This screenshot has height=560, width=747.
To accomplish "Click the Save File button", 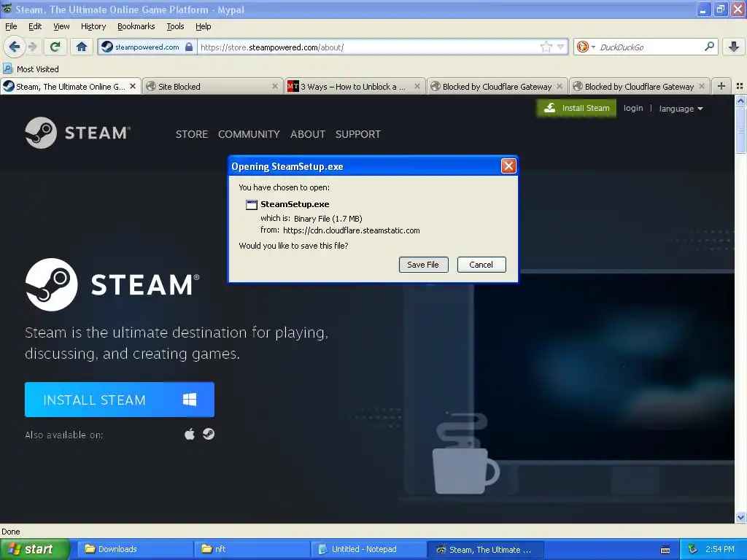I will point(423,265).
